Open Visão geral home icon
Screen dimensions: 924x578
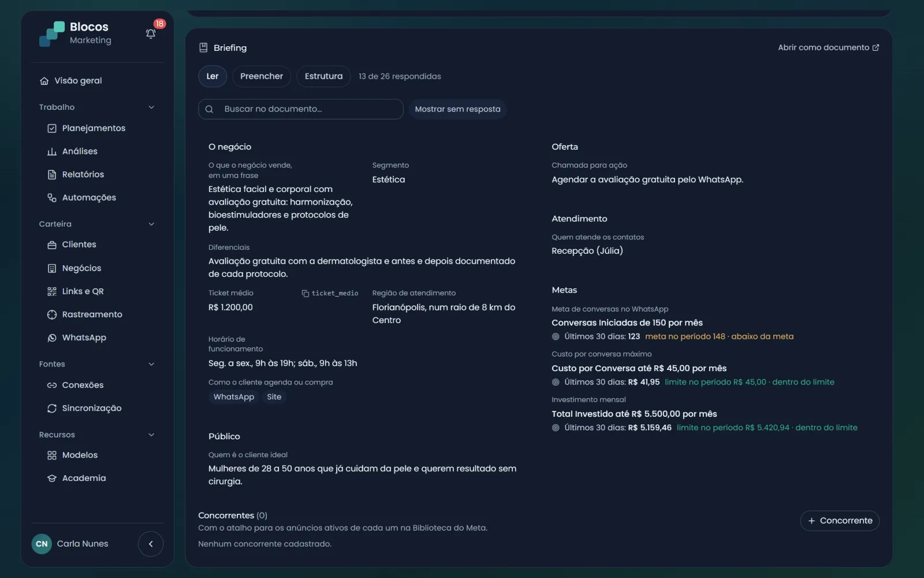[x=44, y=81]
